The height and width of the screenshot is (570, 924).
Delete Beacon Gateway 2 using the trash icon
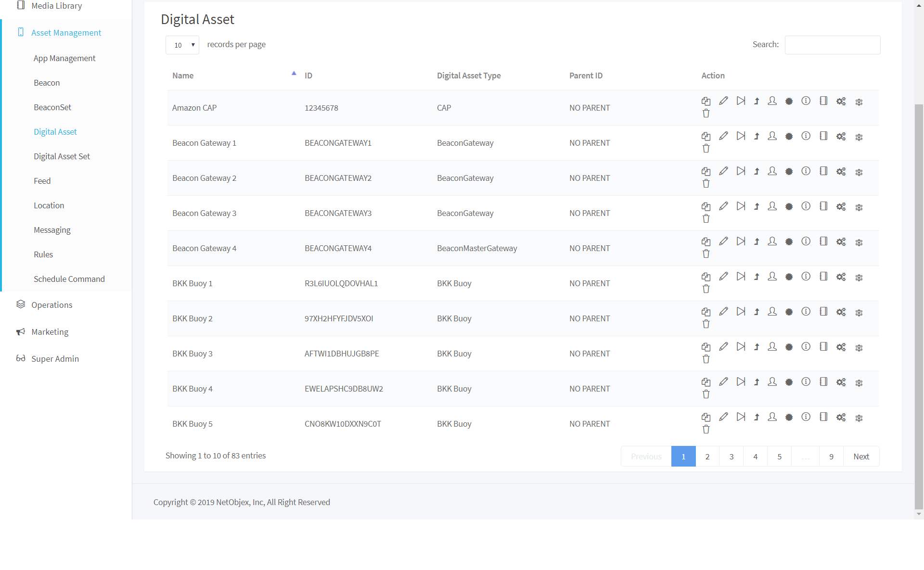point(706,184)
